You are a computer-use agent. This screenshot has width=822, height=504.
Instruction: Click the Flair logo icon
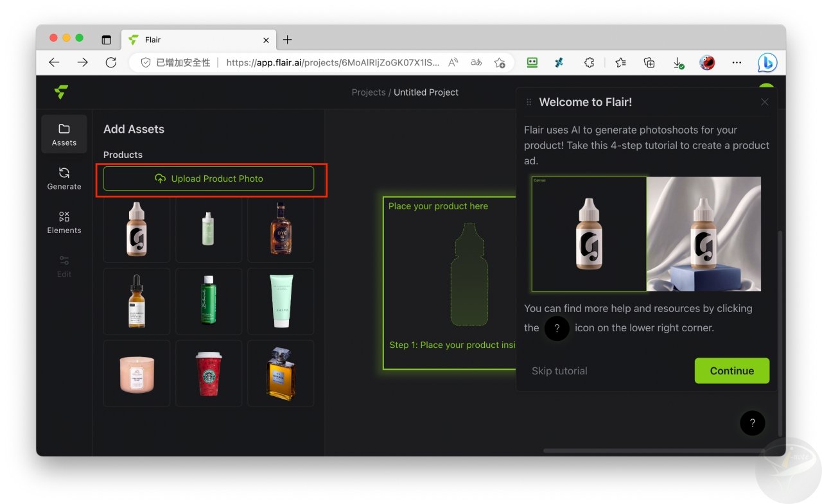(x=61, y=92)
